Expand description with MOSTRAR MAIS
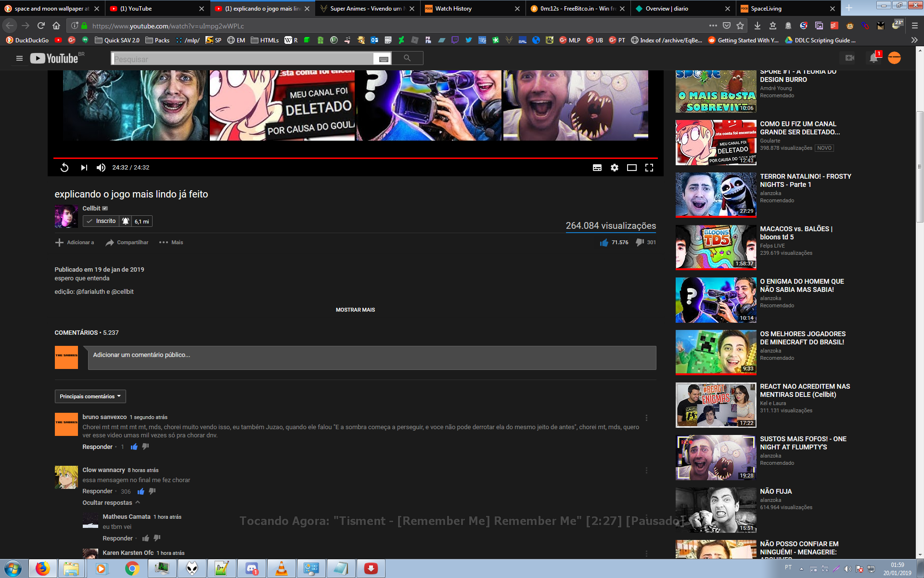Image resolution: width=924 pixels, height=578 pixels. 355,310
